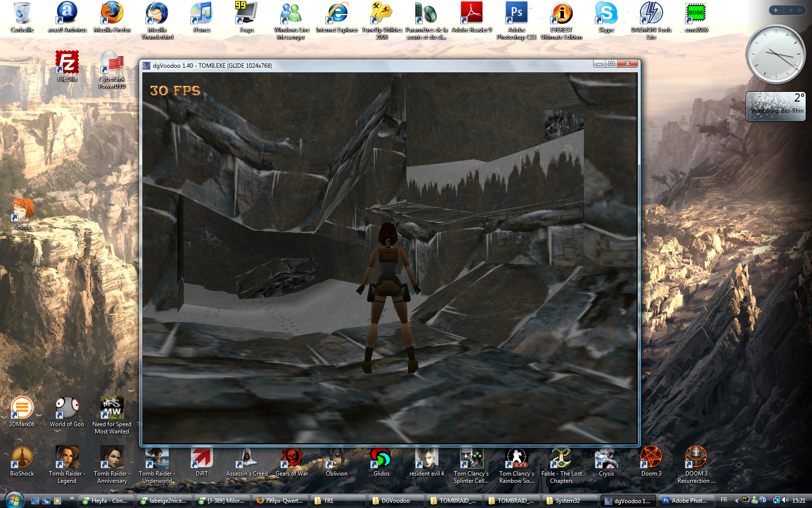This screenshot has height=508, width=812.
Task: Open avast! Antivirus desktop shortcut
Action: click(x=67, y=17)
